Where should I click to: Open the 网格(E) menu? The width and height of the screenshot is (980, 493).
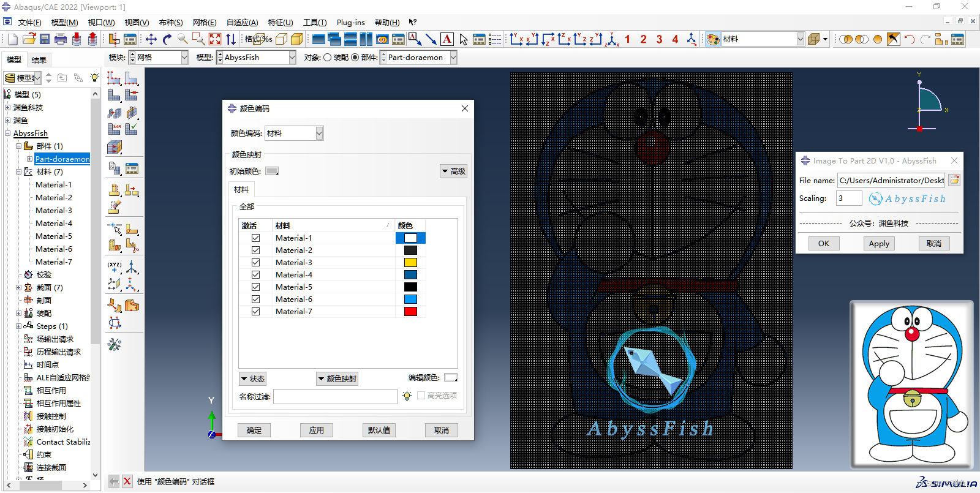tap(205, 22)
